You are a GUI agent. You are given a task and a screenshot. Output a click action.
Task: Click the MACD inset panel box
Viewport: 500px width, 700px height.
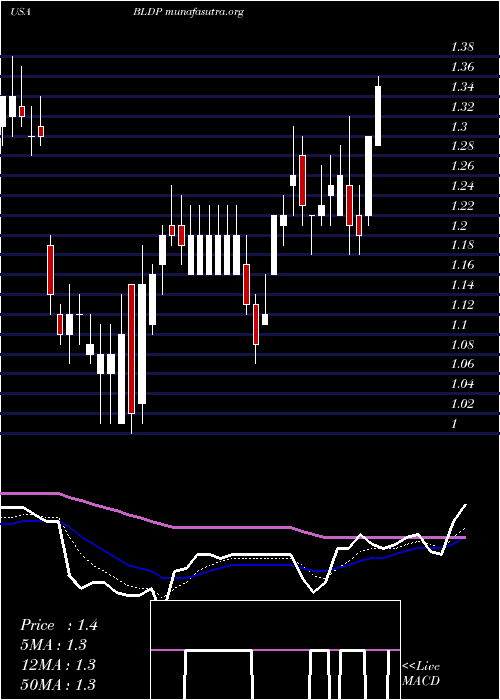click(x=275, y=650)
